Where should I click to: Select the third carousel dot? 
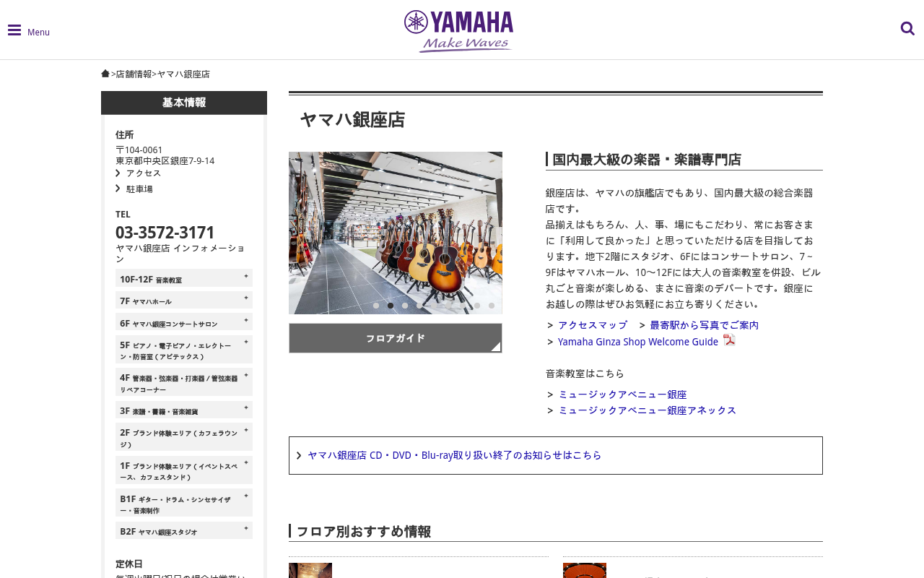pyautogui.click(x=405, y=306)
